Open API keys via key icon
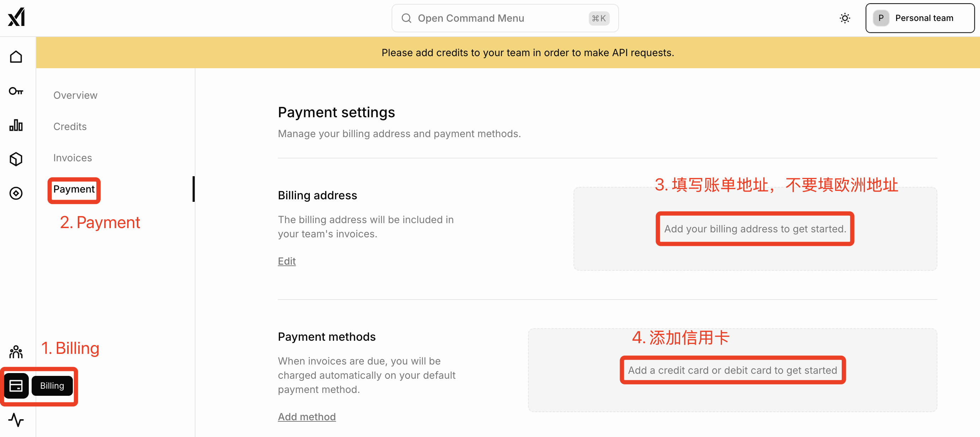The image size is (980, 437). point(16,91)
